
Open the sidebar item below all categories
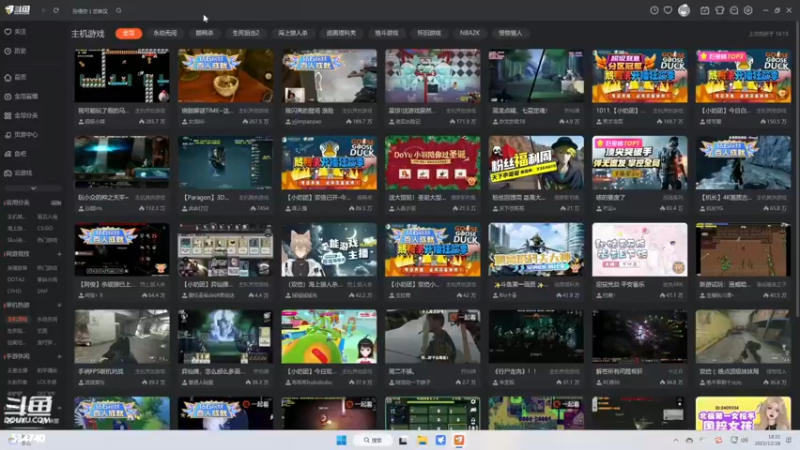click(x=21, y=135)
